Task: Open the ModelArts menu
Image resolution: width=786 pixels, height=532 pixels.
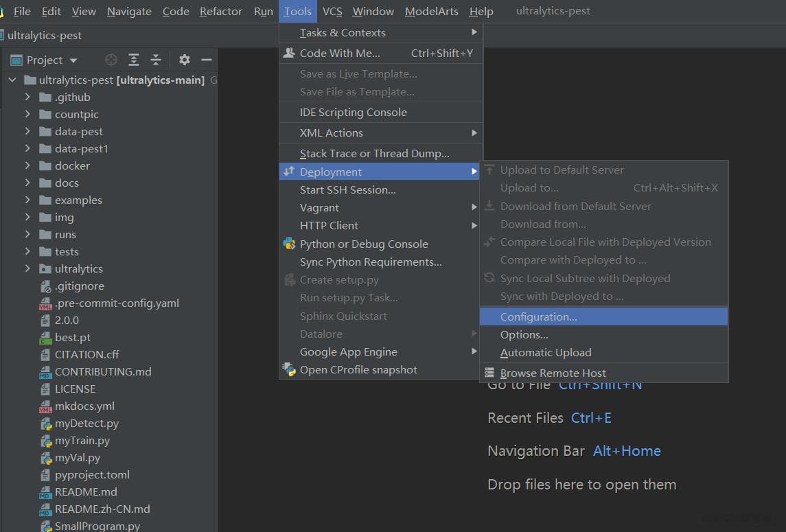Action: tap(431, 11)
